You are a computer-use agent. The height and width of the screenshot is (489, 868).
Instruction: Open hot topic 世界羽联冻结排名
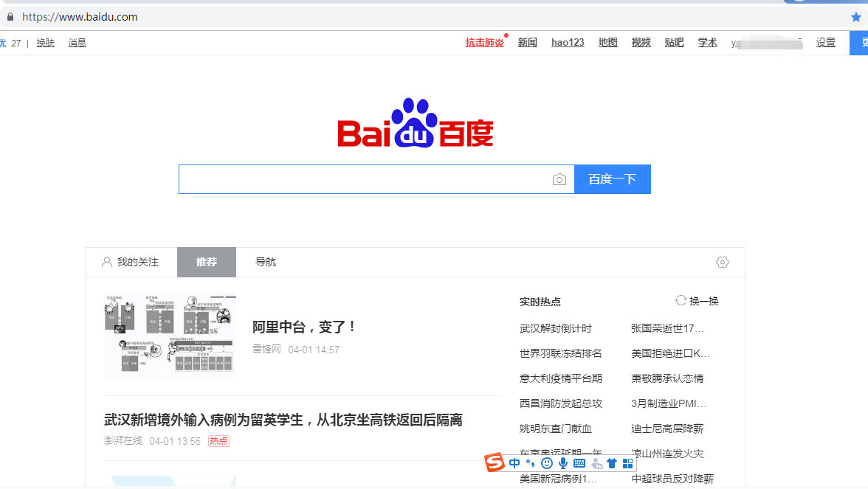(x=561, y=353)
